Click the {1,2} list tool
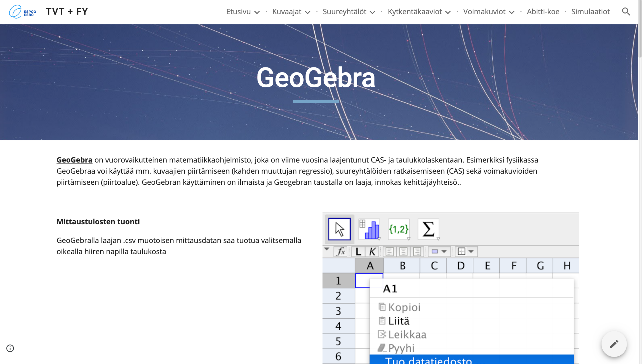 coord(399,229)
